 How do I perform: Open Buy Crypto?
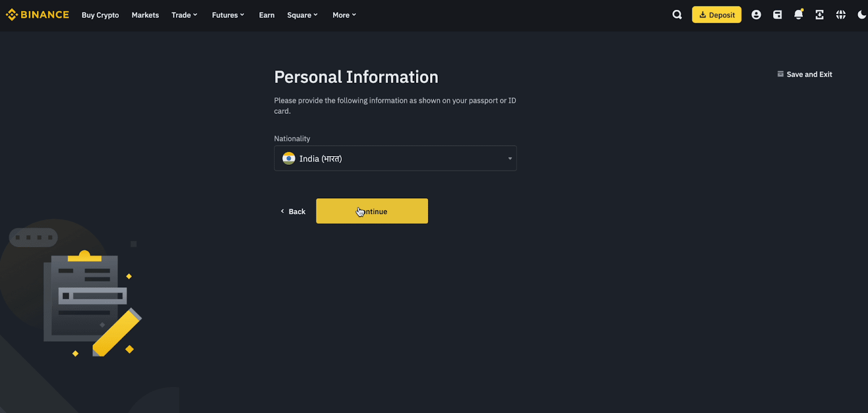click(x=100, y=15)
